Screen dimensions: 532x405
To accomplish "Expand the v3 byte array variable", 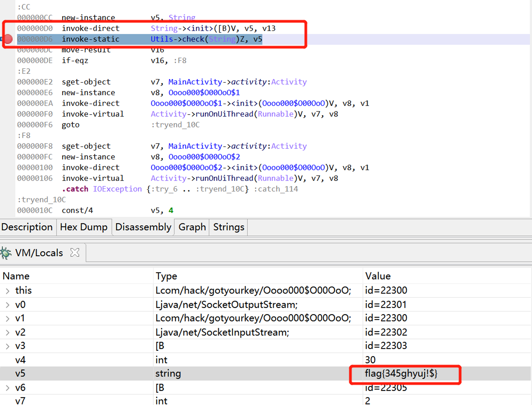I will point(7,346).
